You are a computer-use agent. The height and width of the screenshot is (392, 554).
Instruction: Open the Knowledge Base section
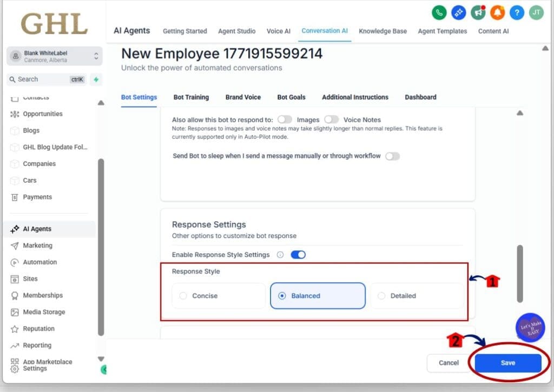(x=382, y=31)
